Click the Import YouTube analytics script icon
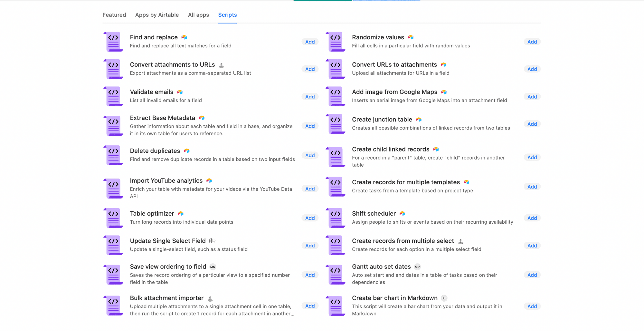Image resolution: width=644 pixels, height=331 pixels. [x=113, y=189]
